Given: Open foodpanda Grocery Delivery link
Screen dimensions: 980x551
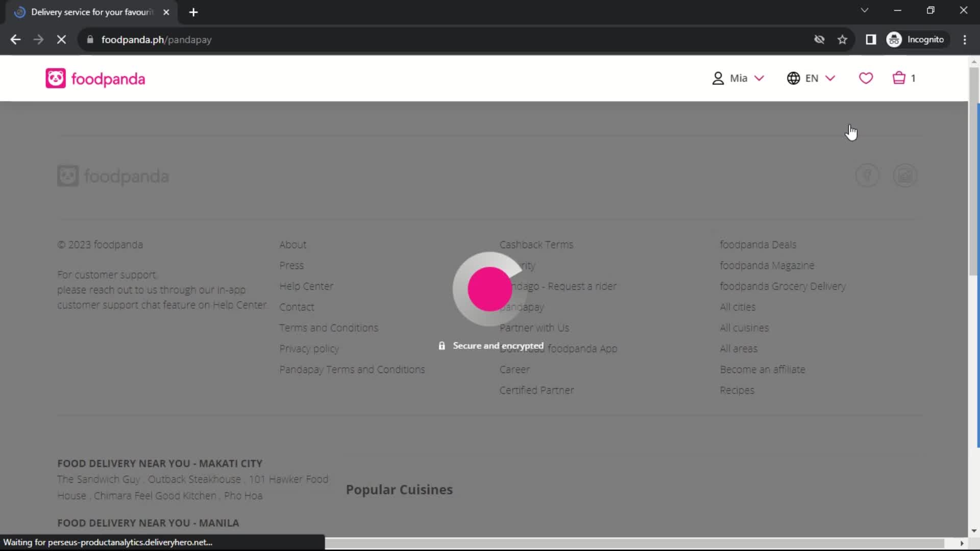Looking at the screenshot, I should (x=782, y=286).
